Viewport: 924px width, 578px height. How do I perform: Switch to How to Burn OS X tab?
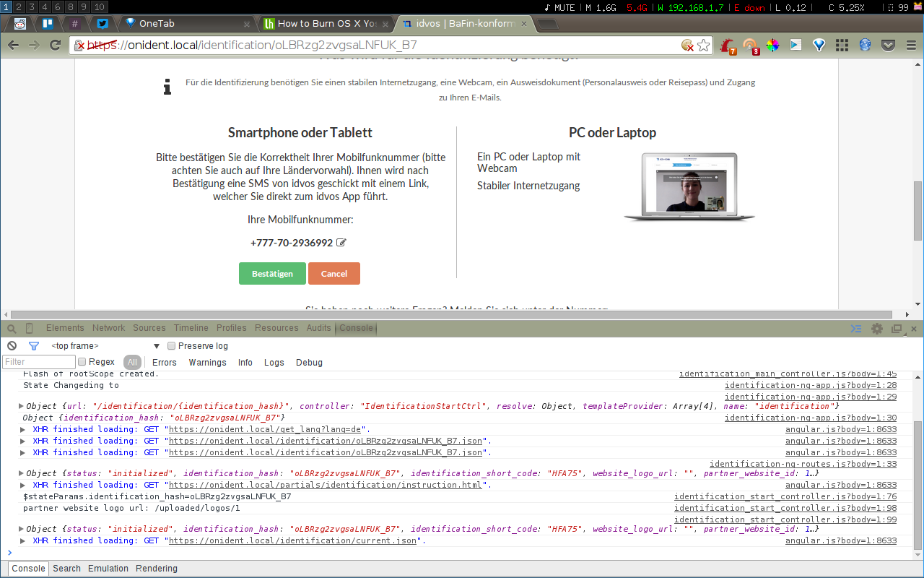pos(326,23)
